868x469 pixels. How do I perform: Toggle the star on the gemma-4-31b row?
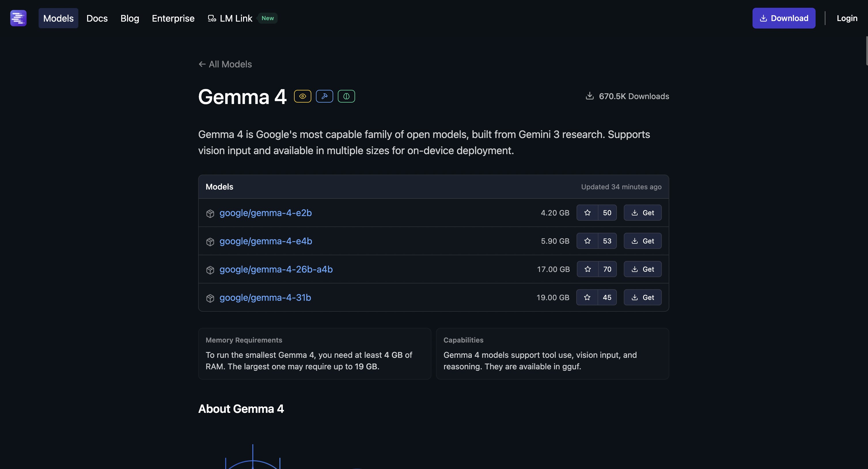point(587,297)
